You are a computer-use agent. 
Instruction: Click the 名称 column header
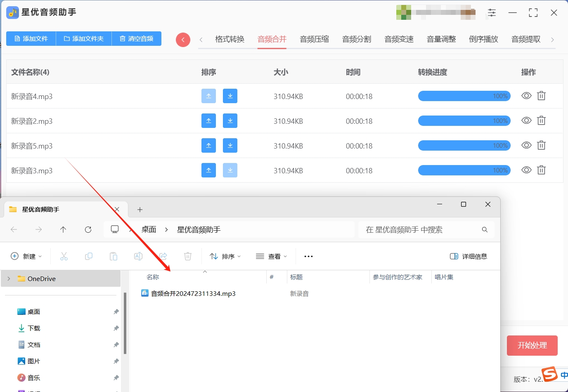click(153, 277)
